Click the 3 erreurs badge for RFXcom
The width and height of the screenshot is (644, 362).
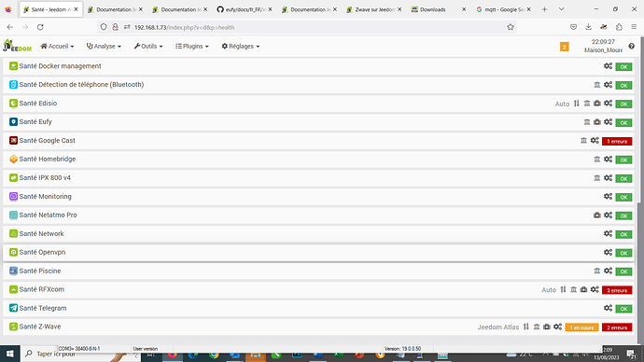click(617, 290)
